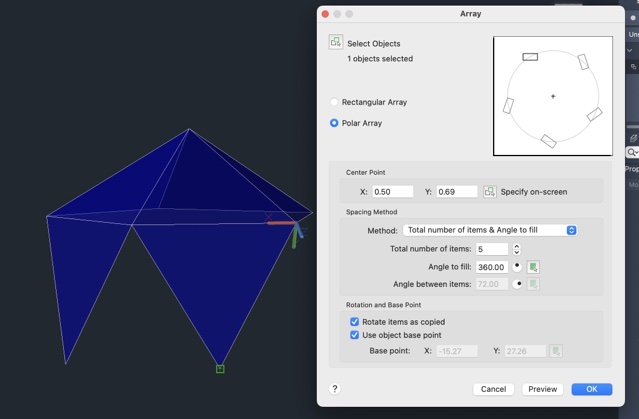Click the Base point Y field
Screen dimensions: 639x419
coord(525,351)
